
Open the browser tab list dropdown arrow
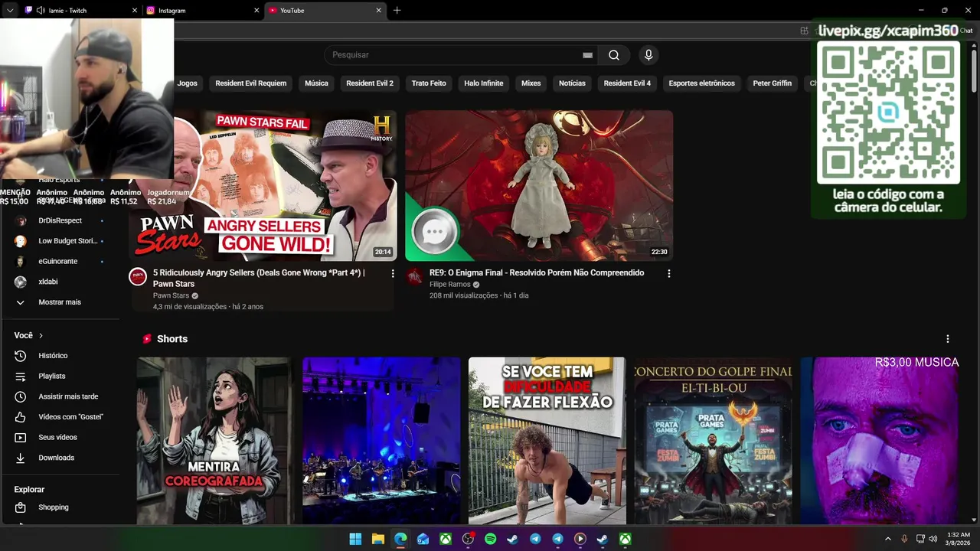10,11
